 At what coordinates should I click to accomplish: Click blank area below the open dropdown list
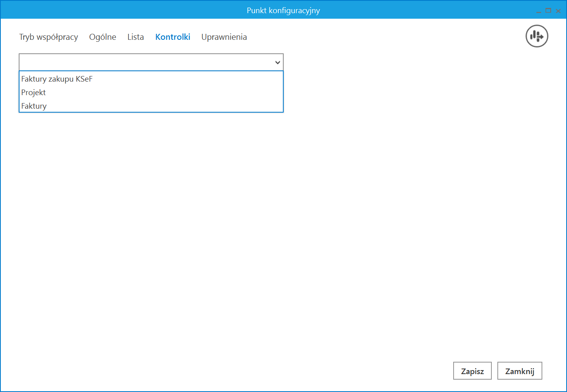[x=151, y=199]
